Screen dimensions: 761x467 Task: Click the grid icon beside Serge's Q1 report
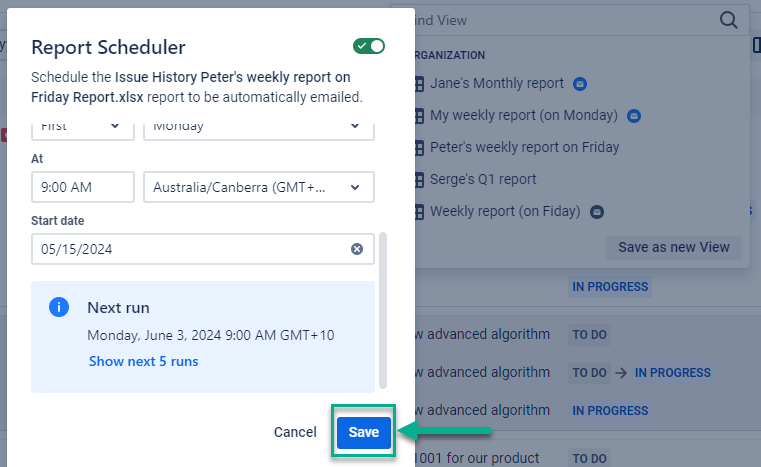[x=419, y=180]
